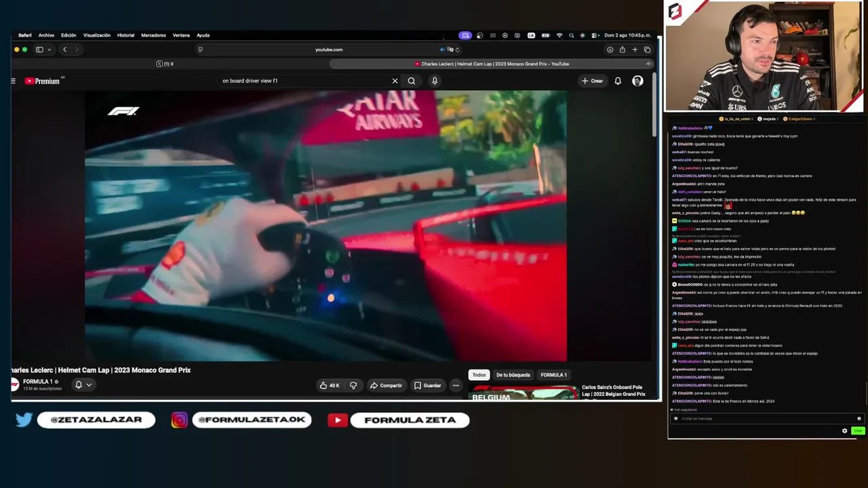Select the Charles Leclerc YouTube tab
This screenshot has width=868, height=488.
491,64
